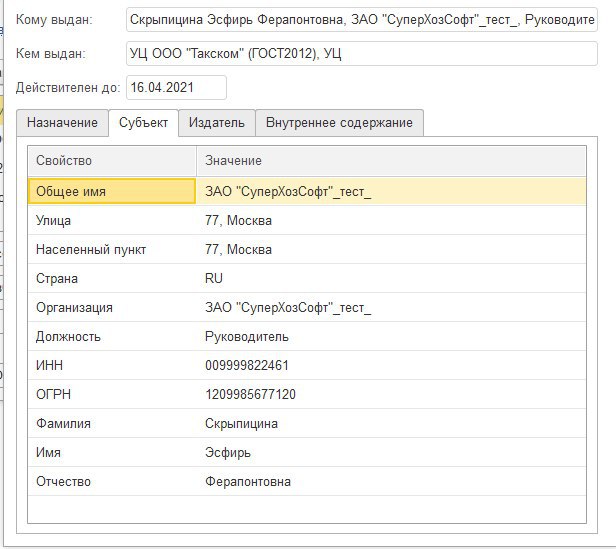Click the value RU
616x549 pixels.
[x=214, y=279]
